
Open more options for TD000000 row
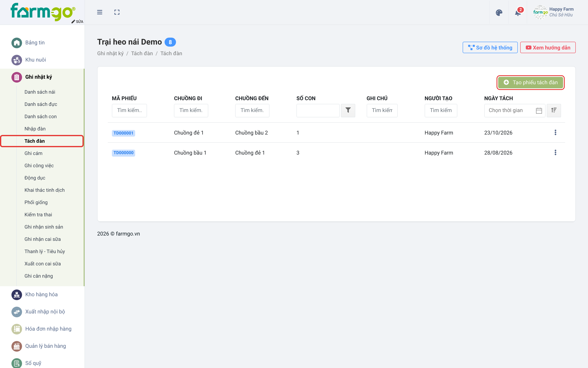[555, 153]
